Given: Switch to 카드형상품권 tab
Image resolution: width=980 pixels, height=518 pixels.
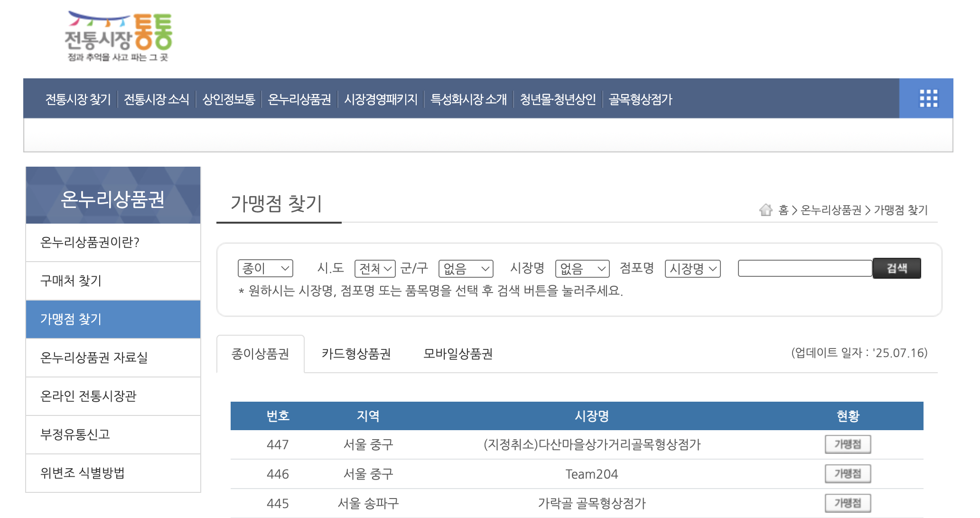Looking at the screenshot, I should click(356, 354).
